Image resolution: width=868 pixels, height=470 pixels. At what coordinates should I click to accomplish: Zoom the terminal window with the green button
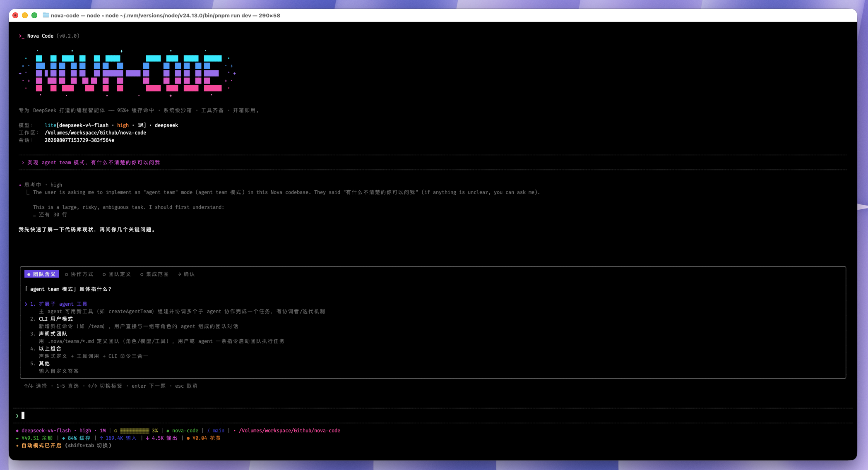[34, 15]
